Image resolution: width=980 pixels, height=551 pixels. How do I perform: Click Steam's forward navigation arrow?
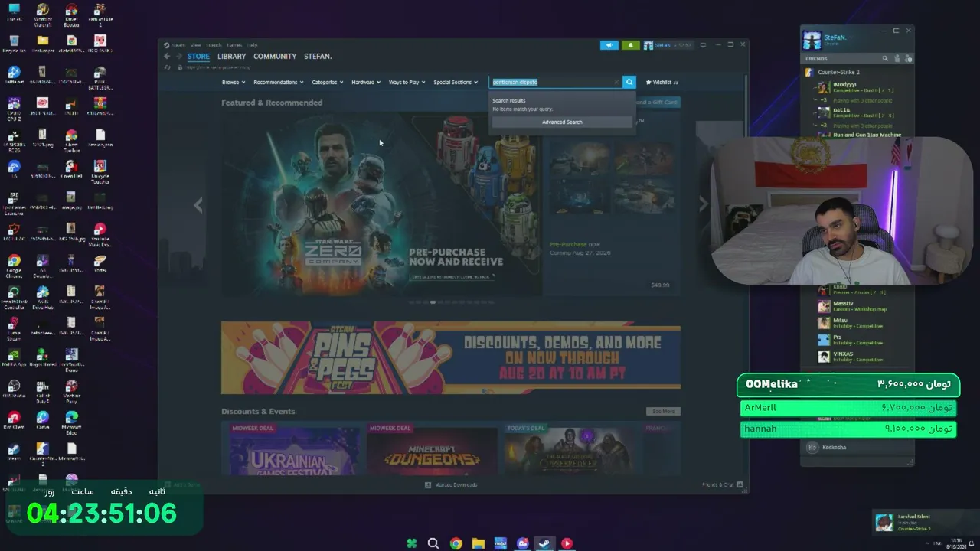tap(178, 57)
